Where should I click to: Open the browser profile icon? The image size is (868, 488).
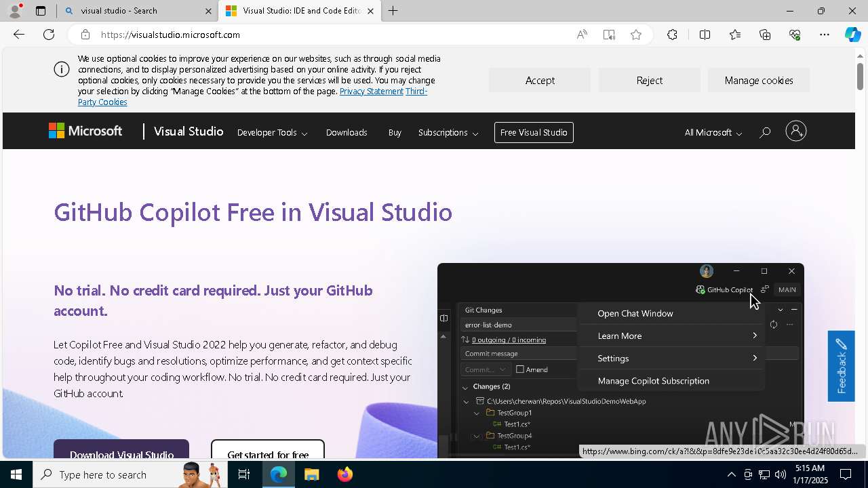pos(14,11)
